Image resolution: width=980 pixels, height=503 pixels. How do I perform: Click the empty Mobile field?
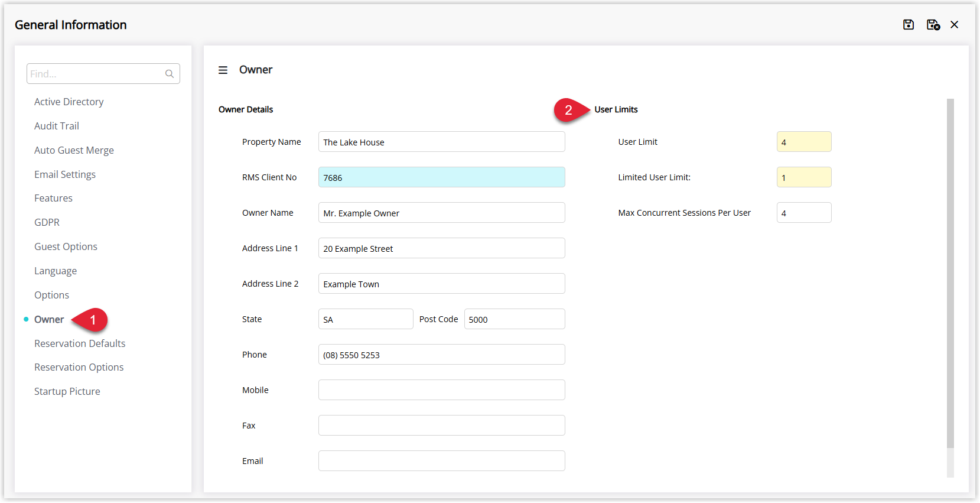point(441,390)
